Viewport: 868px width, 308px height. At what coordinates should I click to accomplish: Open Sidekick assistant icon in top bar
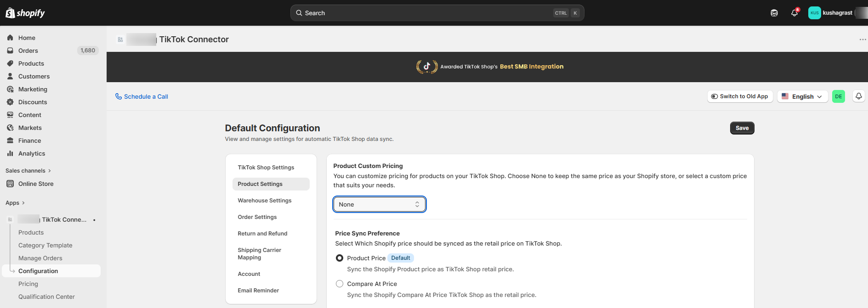774,13
